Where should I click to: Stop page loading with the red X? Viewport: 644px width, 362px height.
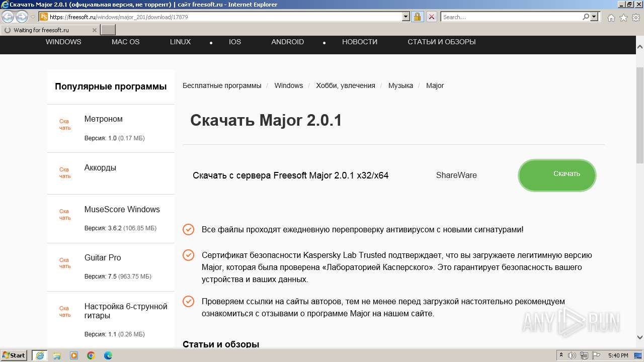pyautogui.click(x=432, y=17)
